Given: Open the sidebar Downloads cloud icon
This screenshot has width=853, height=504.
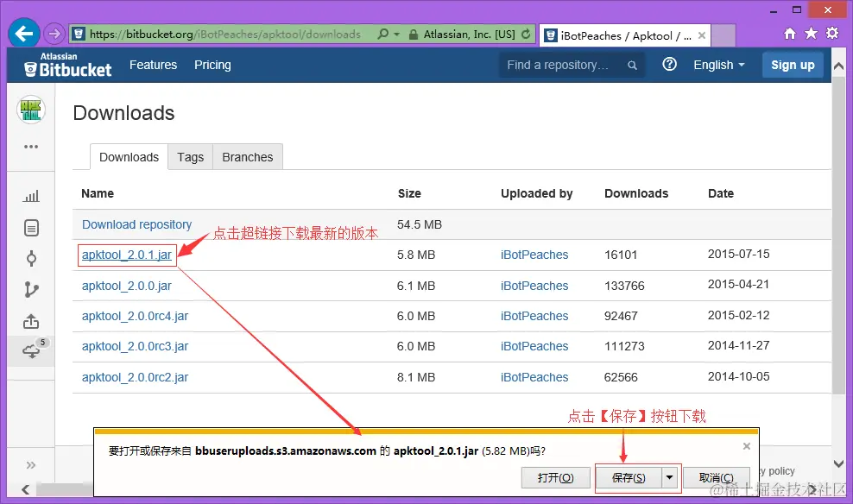Looking at the screenshot, I should click(x=31, y=351).
